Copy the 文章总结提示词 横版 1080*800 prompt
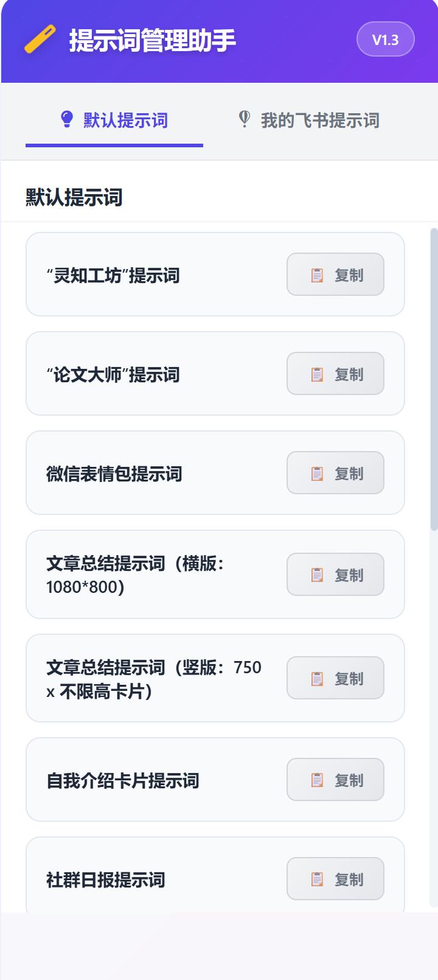Screen dimensions: 438x980 (x=335, y=575)
